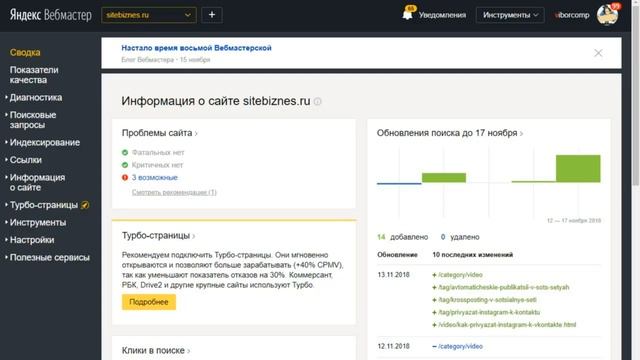Viewport: 640px width, 360px height.
Task: Open /tag/avtomaticheskie-publikatsii-v-sots-setyah link
Action: [503, 287]
